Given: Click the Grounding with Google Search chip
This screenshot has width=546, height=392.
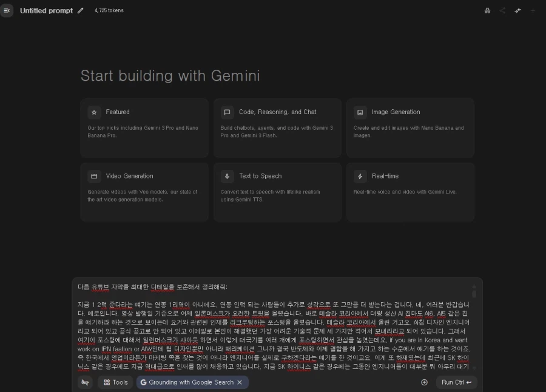Looking at the screenshot, I should (x=187, y=382).
